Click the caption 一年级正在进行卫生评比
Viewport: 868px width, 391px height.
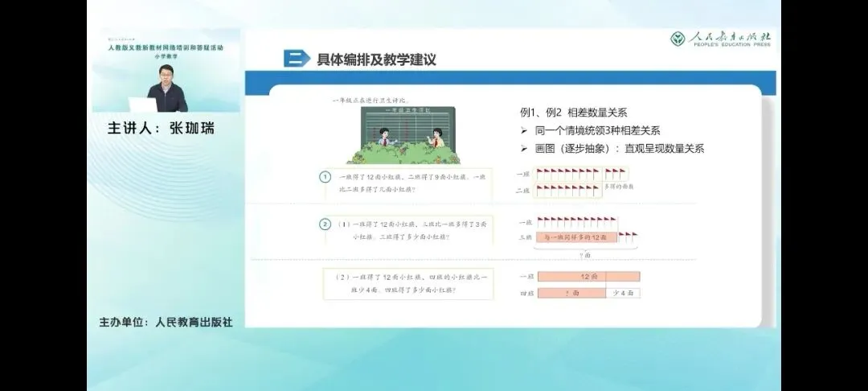(x=371, y=101)
